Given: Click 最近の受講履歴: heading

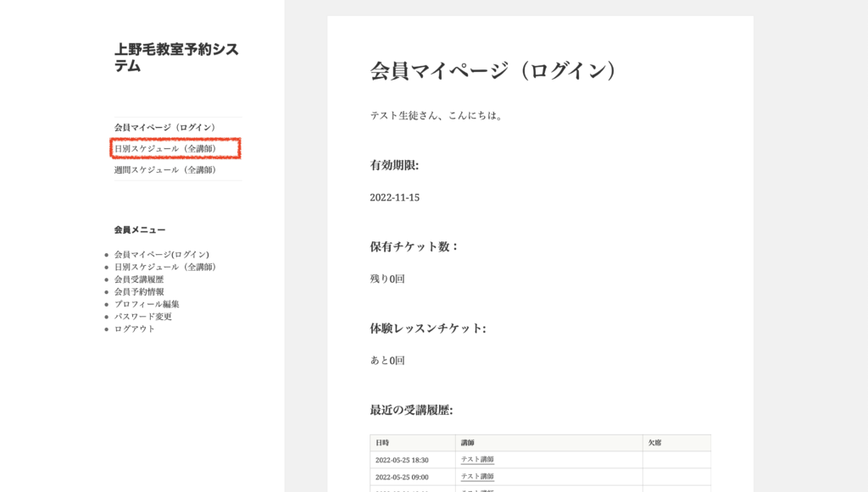Looking at the screenshot, I should 411,410.
